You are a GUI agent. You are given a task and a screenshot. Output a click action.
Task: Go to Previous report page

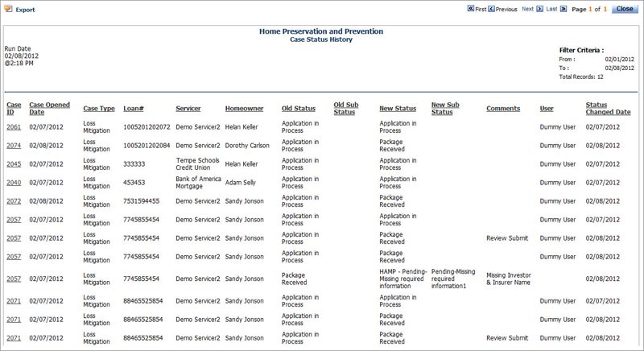pos(502,9)
